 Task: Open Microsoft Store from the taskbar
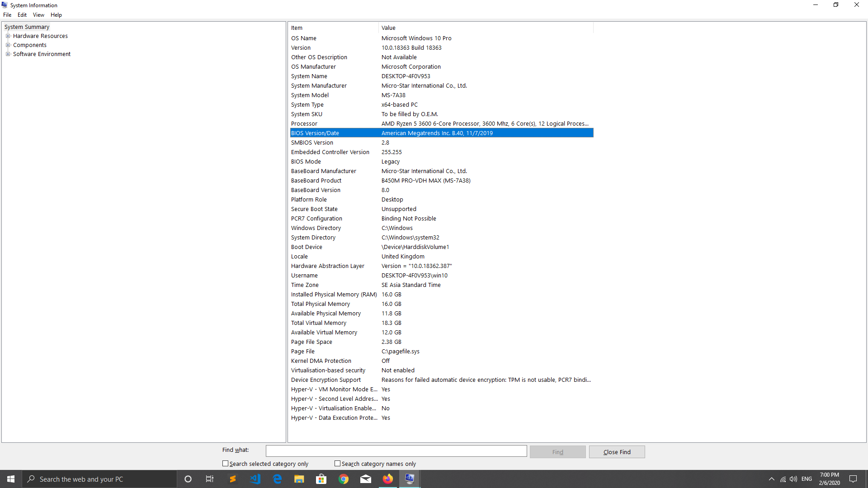(x=321, y=479)
